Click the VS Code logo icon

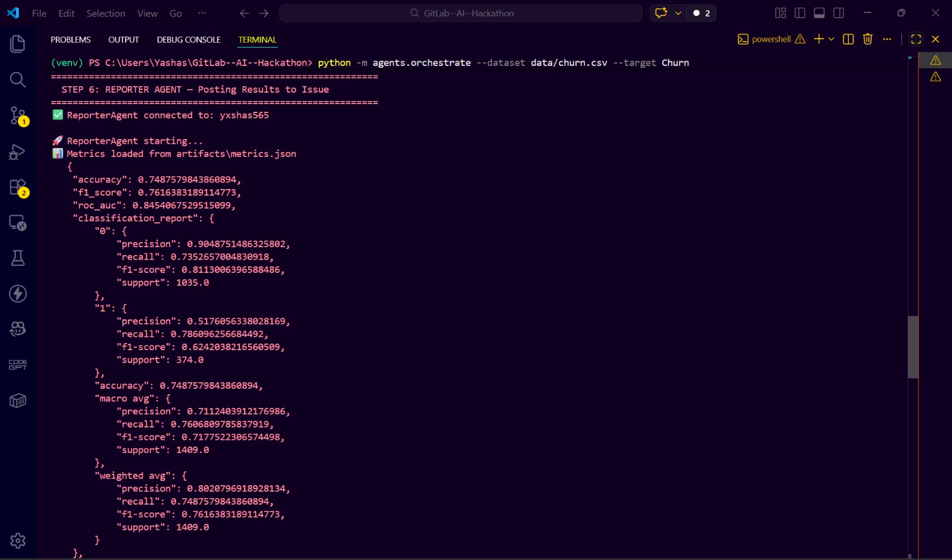13,13
